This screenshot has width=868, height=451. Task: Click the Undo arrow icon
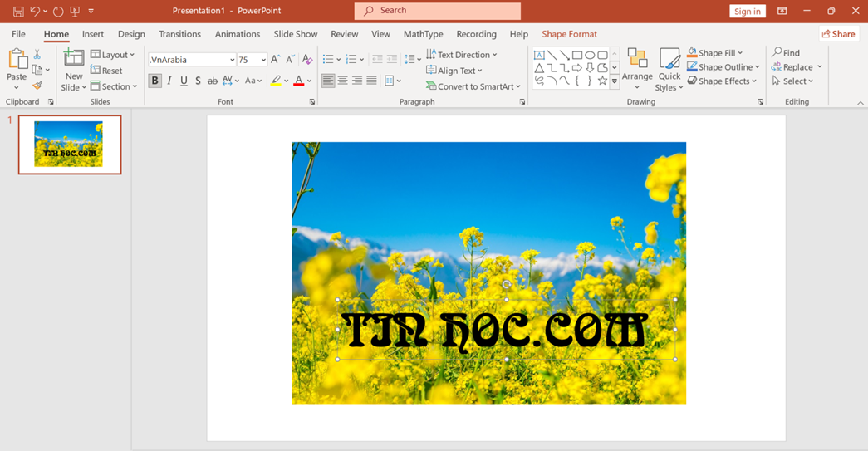click(x=35, y=11)
